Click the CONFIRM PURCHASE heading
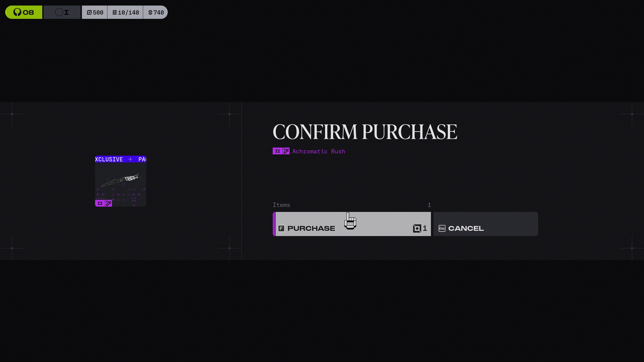 (x=365, y=132)
